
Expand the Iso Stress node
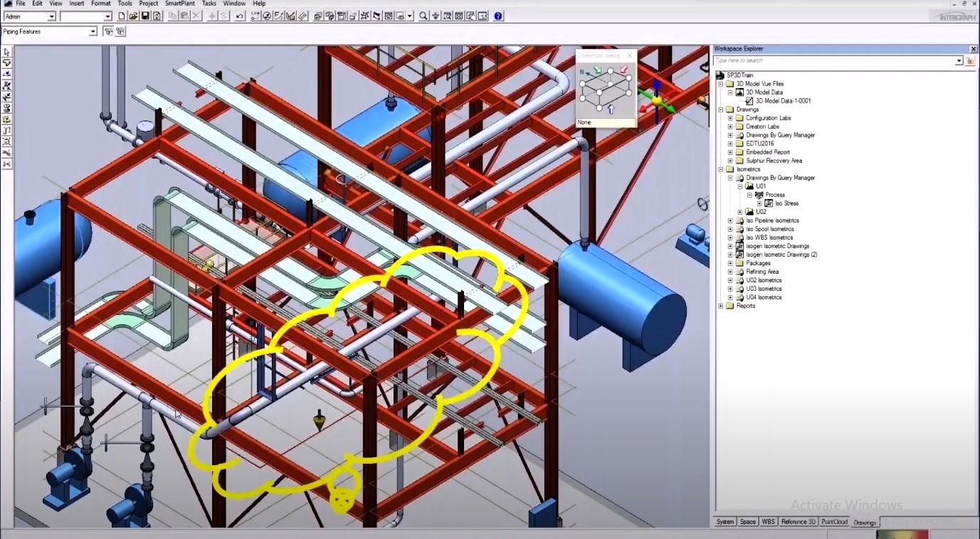tap(760, 203)
